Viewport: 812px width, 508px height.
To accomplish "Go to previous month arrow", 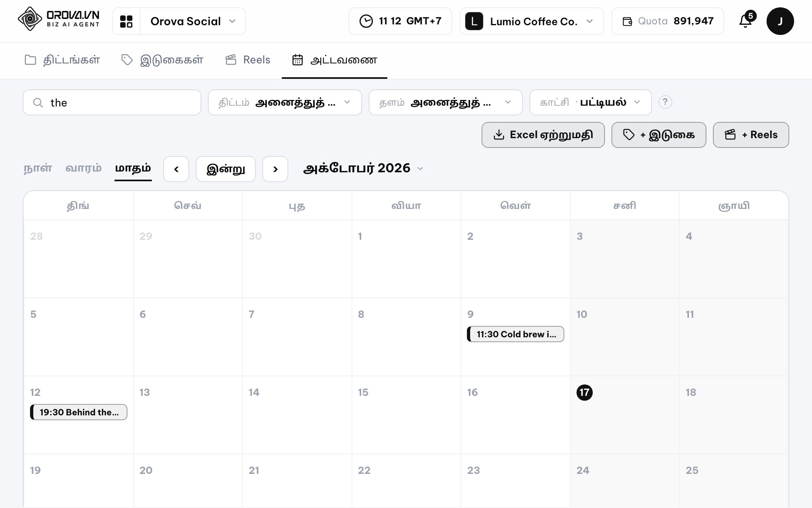I will click(176, 169).
